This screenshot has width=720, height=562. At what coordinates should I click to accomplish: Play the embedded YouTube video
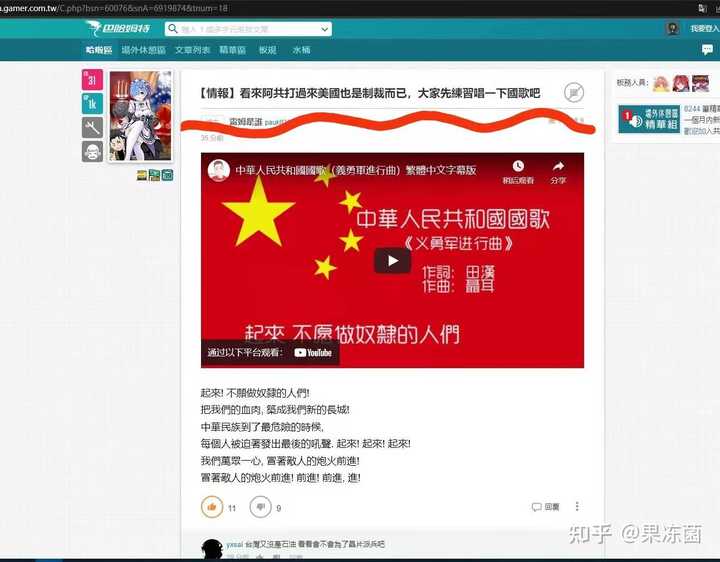pyautogui.click(x=393, y=261)
